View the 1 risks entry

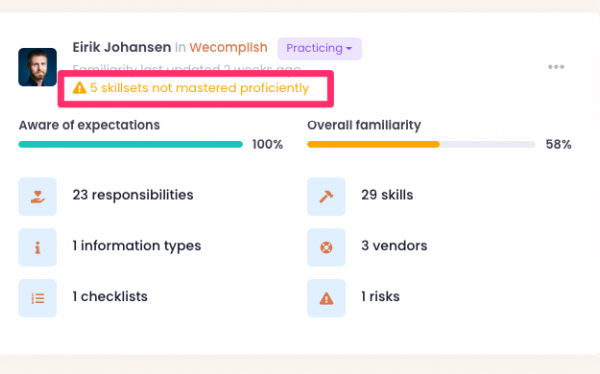click(380, 297)
